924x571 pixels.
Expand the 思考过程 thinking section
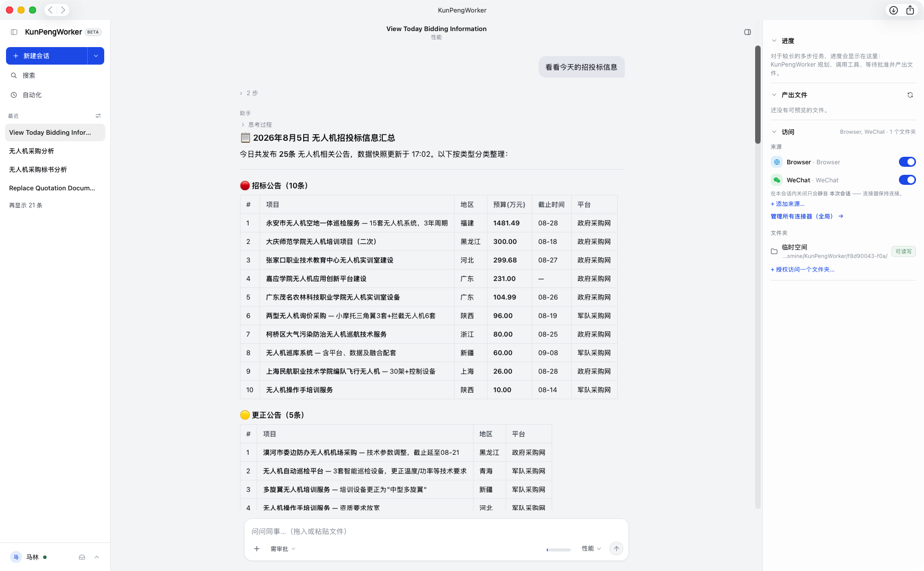point(257,125)
